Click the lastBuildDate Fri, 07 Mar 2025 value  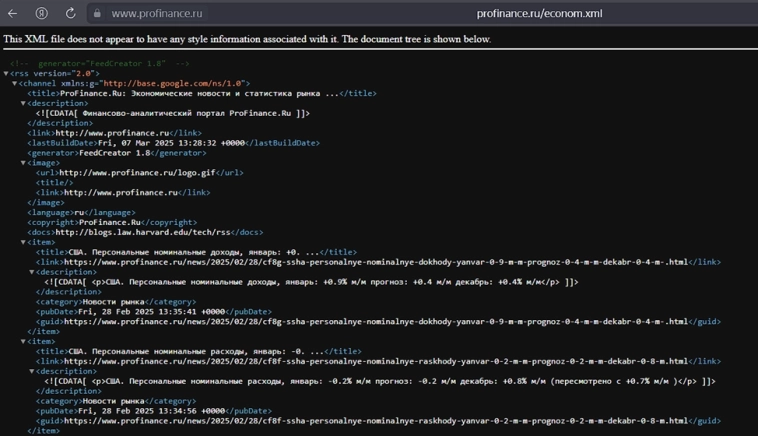click(171, 143)
